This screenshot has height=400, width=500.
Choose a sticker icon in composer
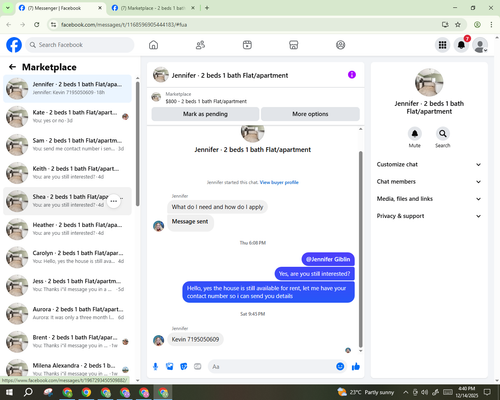[x=184, y=367]
